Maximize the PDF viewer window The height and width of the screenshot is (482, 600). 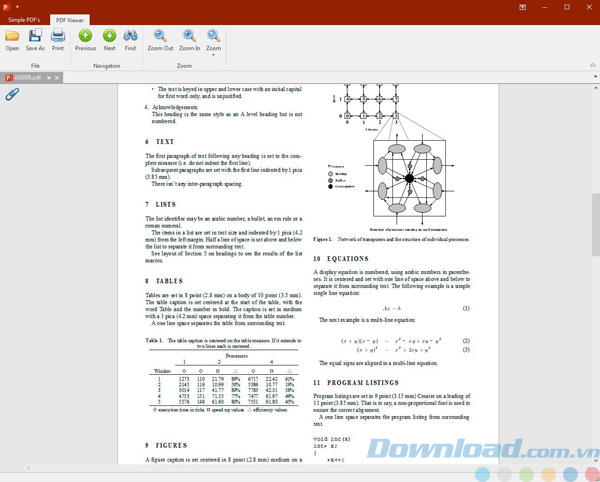[567, 7]
